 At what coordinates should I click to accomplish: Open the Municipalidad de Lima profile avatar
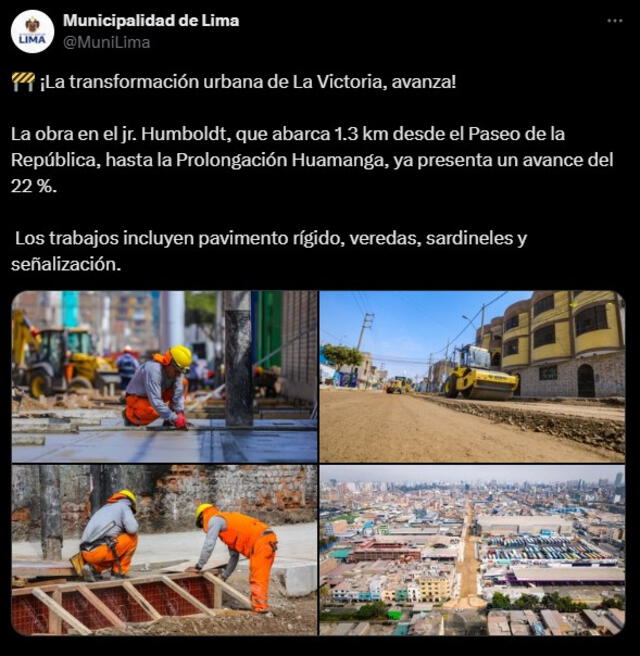(33, 32)
